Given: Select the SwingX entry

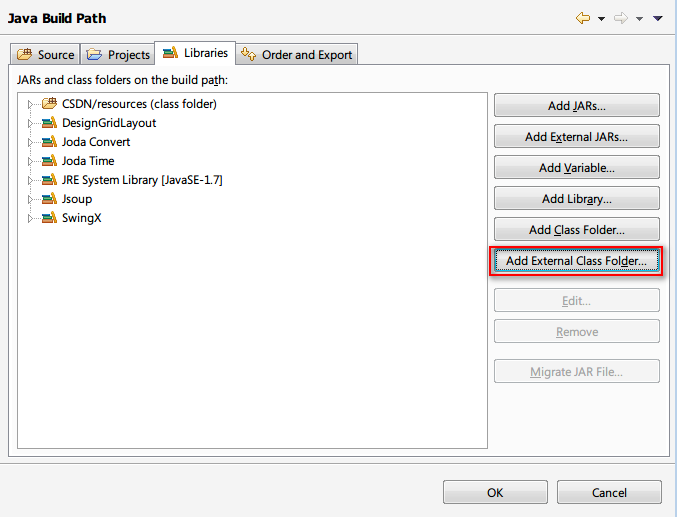Looking at the screenshot, I should coord(82,218).
